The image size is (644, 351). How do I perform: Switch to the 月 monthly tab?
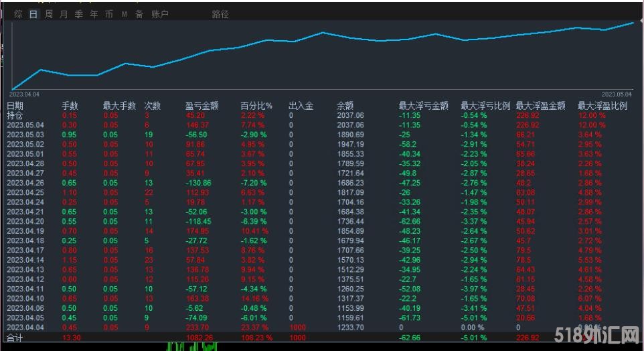pos(64,14)
